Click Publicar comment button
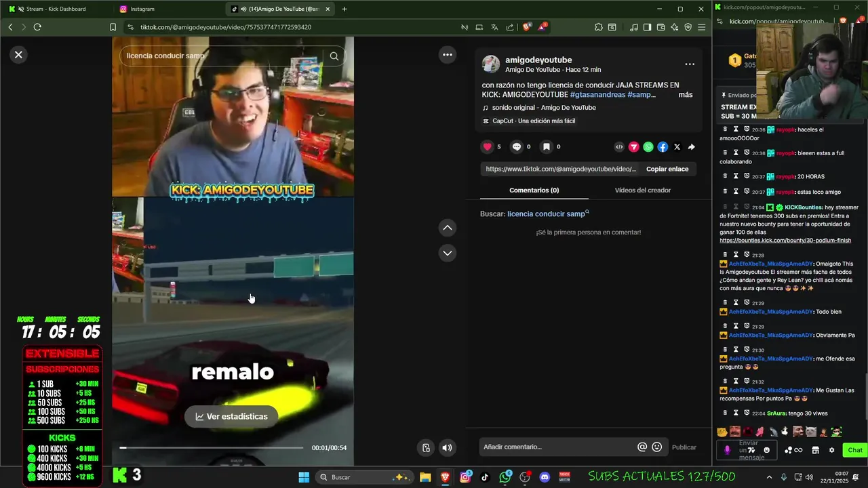 pyautogui.click(x=684, y=447)
